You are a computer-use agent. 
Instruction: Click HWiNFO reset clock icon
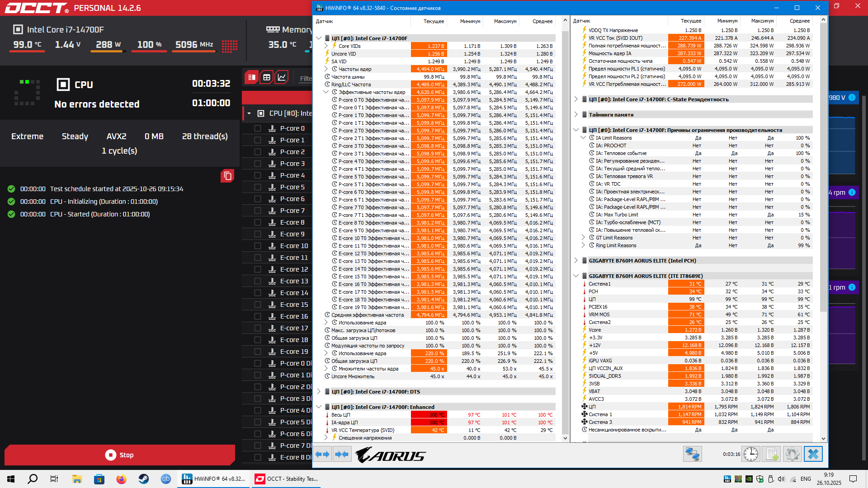[x=751, y=454]
